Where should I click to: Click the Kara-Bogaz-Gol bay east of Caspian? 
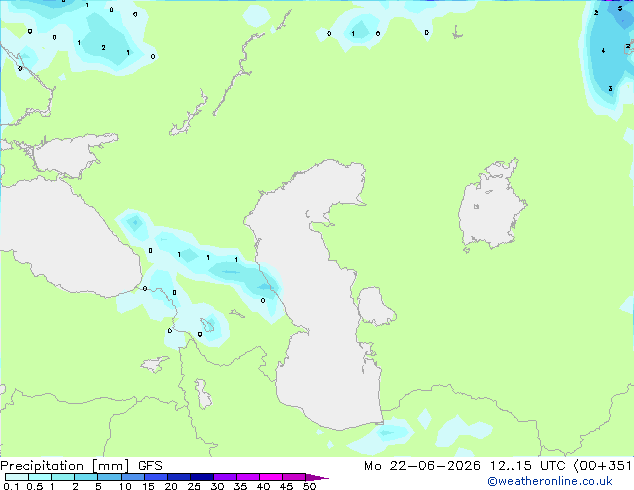[375, 306]
